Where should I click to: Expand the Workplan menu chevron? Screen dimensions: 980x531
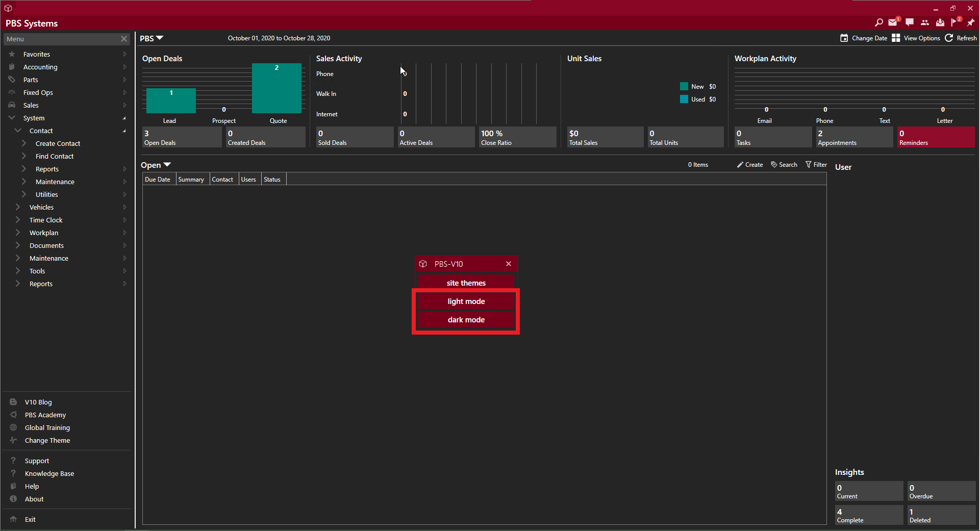18,233
